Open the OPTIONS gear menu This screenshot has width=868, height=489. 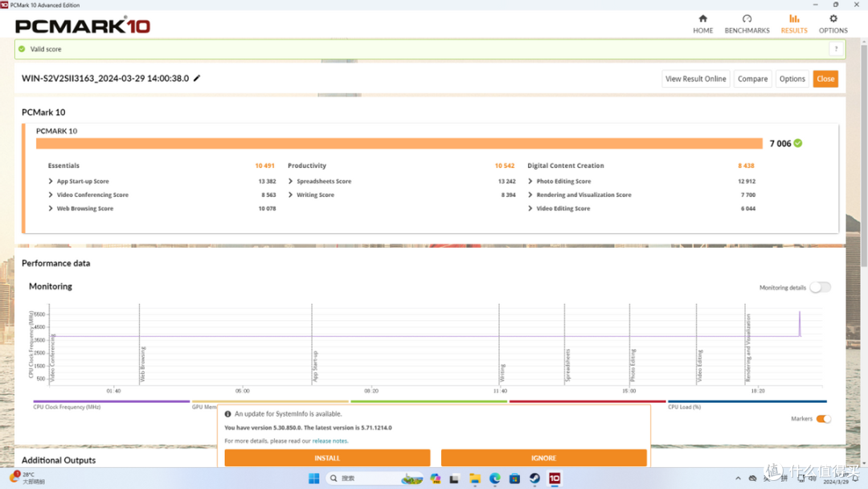833,24
